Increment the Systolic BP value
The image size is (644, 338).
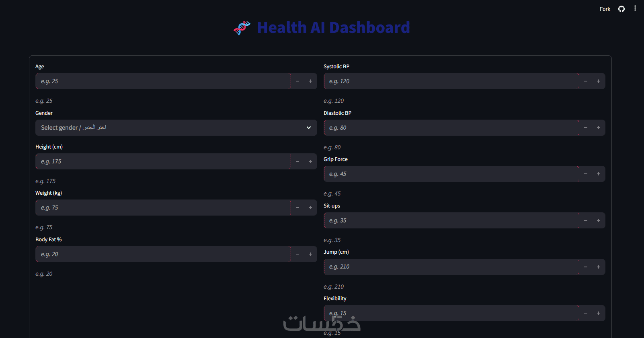pyautogui.click(x=599, y=81)
